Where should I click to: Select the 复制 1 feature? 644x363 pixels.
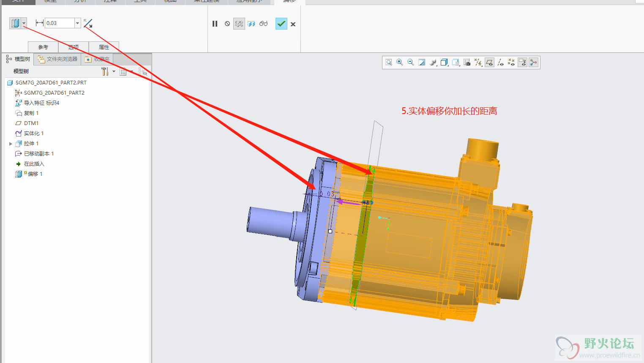pos(27,113)
